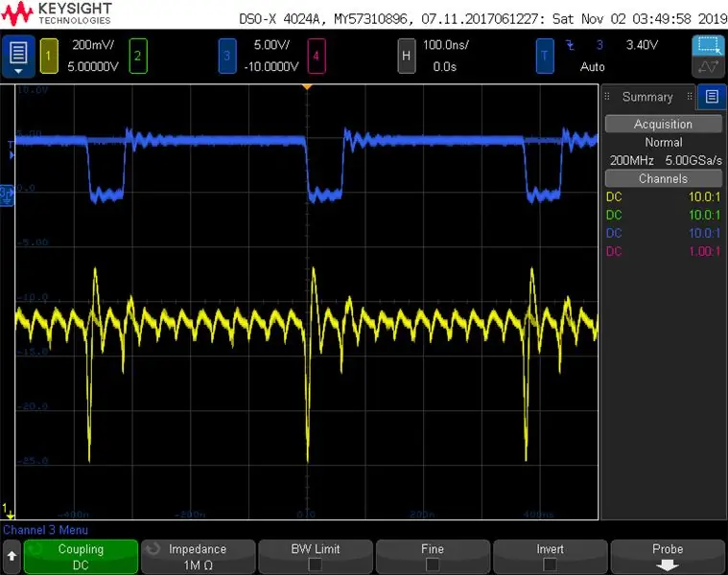Toggle the Fine checkbox
The image size is (728, 575).
tap(433, 564)
